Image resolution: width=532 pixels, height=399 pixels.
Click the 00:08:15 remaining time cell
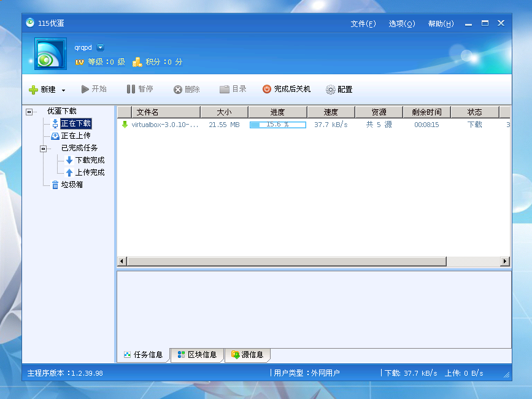click(427, 125)
